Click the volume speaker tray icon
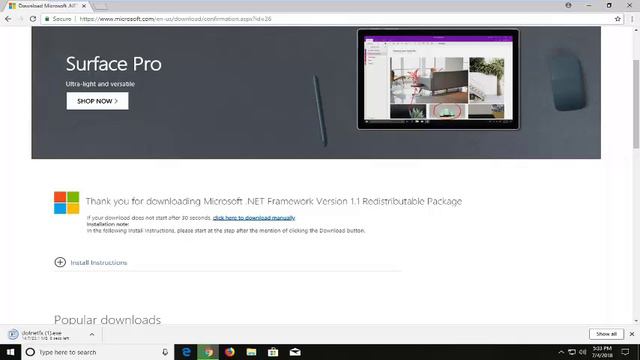Screen dimensions: 640x360 pyautogui.click(x=583, y=352)
